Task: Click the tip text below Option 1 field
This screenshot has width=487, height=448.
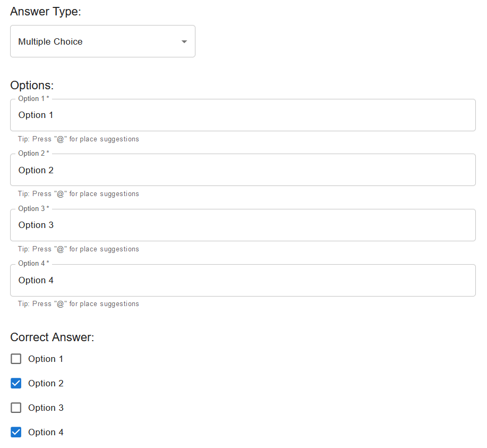Action: pos(78,139)
